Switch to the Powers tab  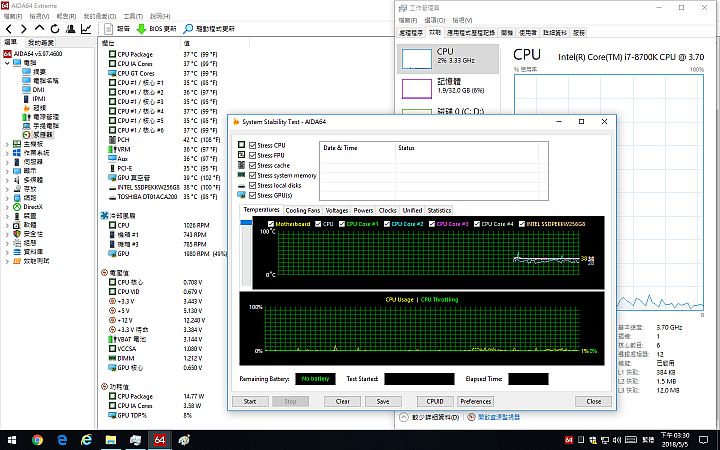coord(363,210)
